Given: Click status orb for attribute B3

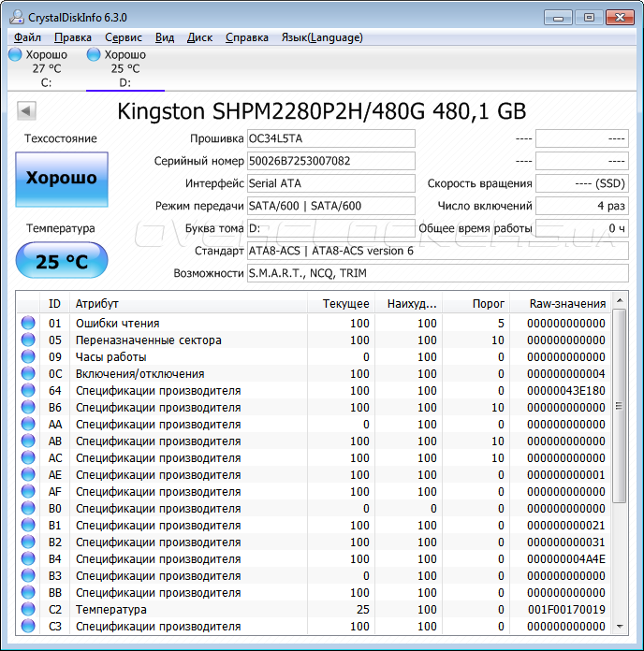Looking at the screenshot, I should tap(28, 575).
